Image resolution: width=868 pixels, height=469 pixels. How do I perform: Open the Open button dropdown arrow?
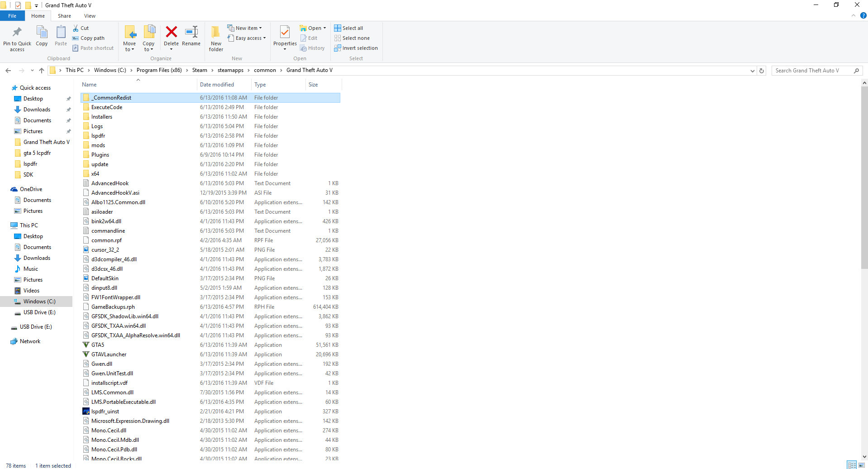pyautogui.click(x=324, y=28)
